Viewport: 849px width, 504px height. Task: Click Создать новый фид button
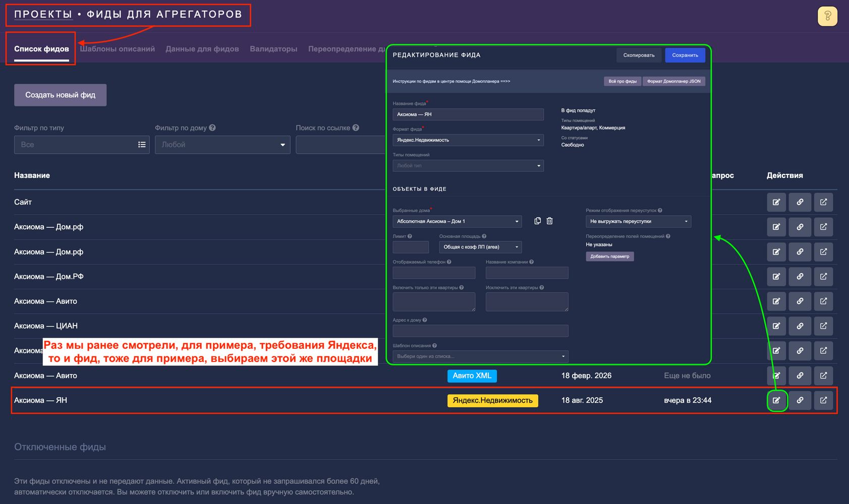60,95
